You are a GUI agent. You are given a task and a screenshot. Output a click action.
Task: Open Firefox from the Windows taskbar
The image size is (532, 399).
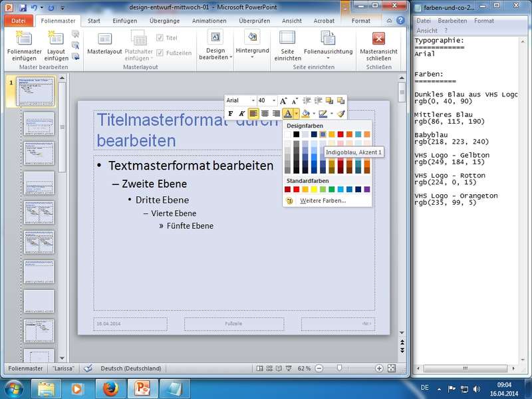point(108,388)
